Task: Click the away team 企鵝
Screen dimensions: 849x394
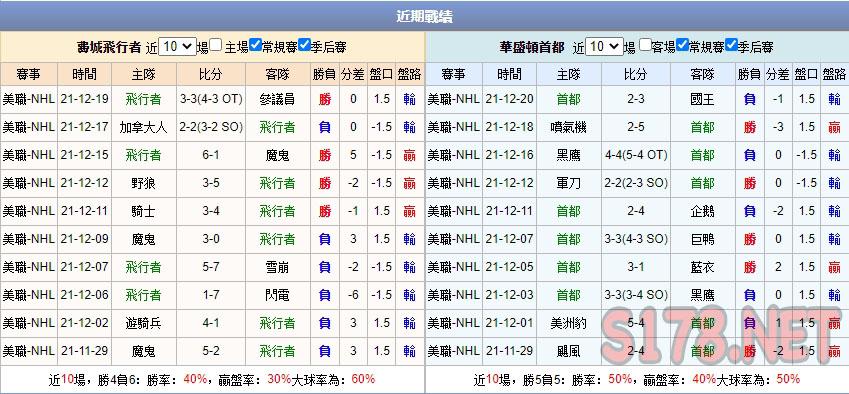Action: (x=702, y=211)
